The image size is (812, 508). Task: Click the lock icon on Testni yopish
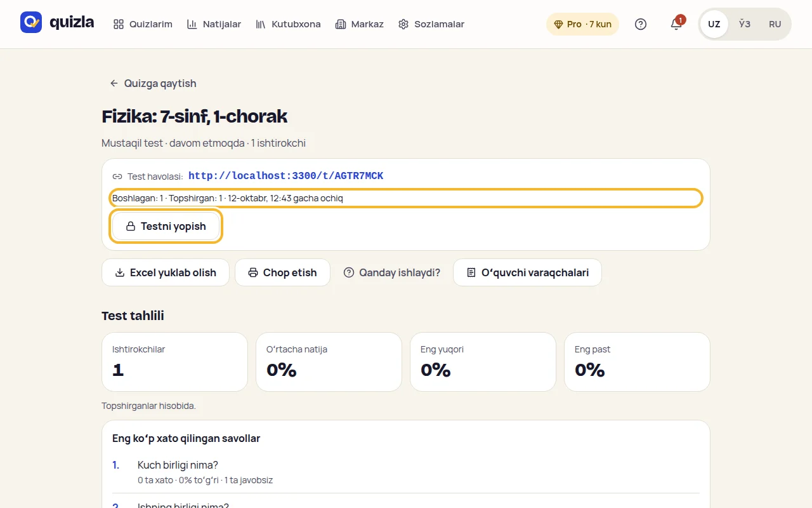(131, 226)
